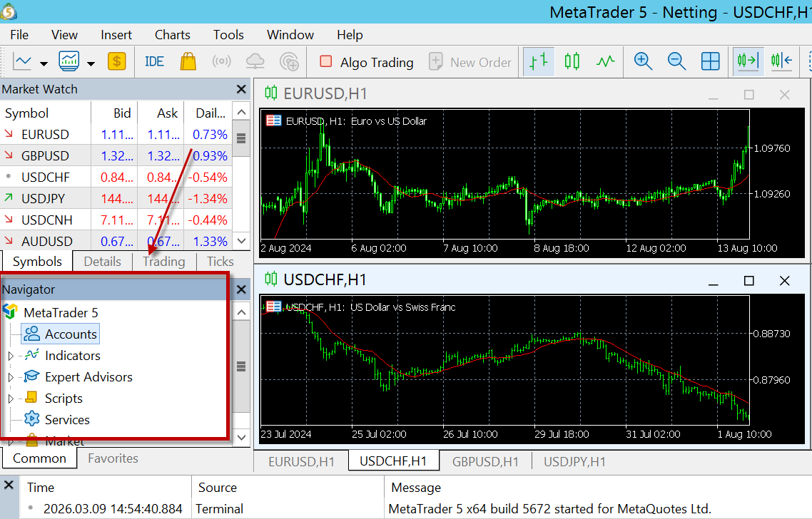This screenshot has width=812, height=519.
Task: Toggle bar chart display mode
Action: (x=538, y=62)
